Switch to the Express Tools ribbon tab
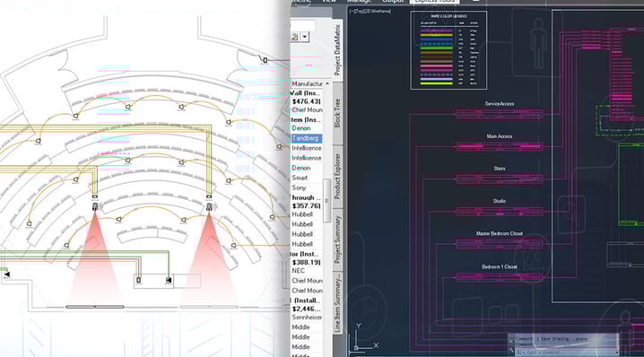Viewport: 644px width, 357px height. [434, 1]
